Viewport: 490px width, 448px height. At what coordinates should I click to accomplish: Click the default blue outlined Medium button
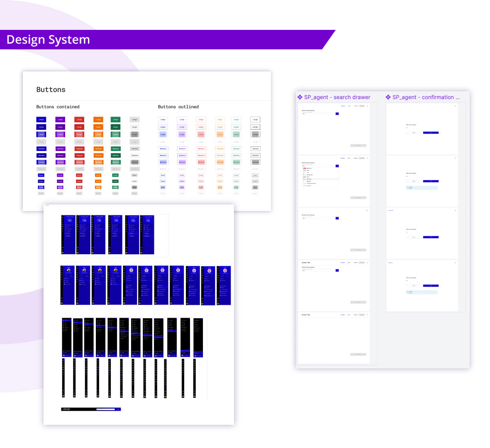tap(163, 149)
